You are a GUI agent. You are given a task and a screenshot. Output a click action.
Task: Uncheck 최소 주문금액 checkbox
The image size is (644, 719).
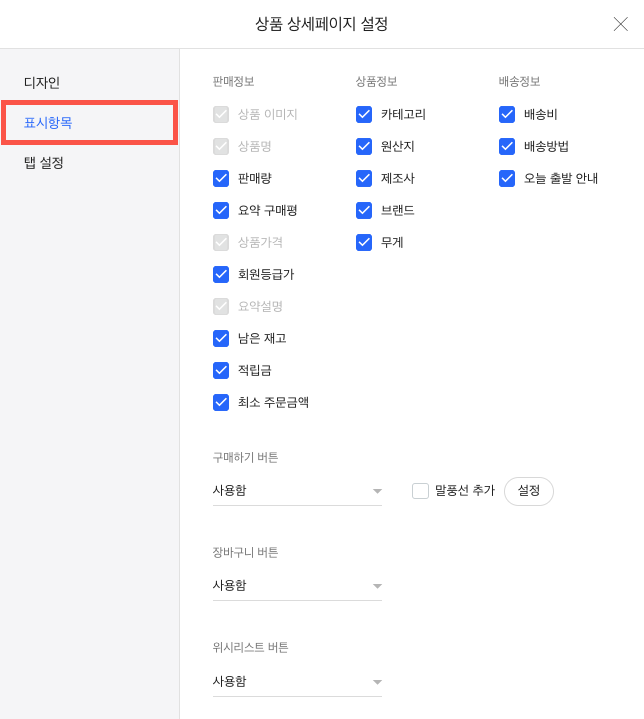click(221, 402)
